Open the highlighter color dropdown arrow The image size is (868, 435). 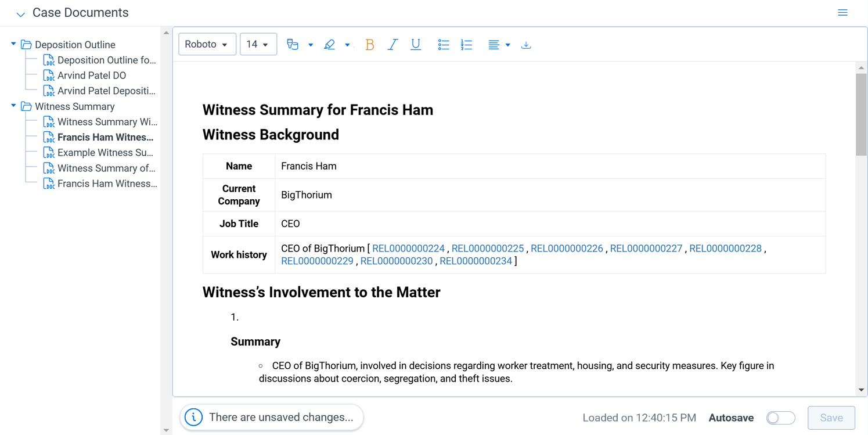coord(347,45)
